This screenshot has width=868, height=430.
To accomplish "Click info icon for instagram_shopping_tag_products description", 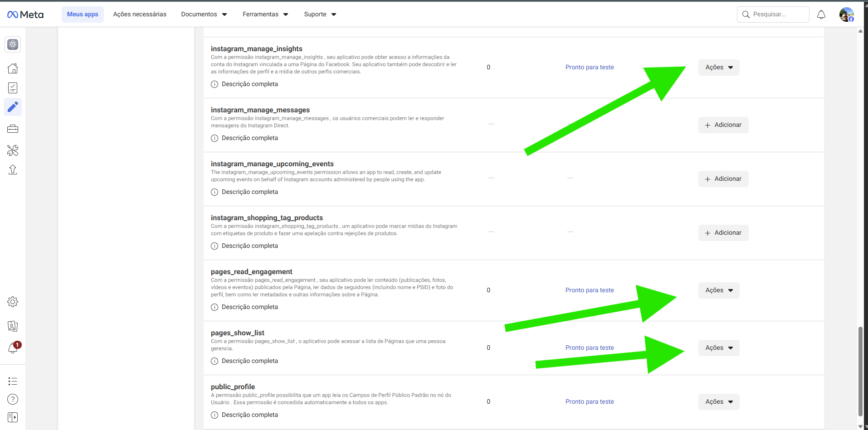I will [215, 246].
